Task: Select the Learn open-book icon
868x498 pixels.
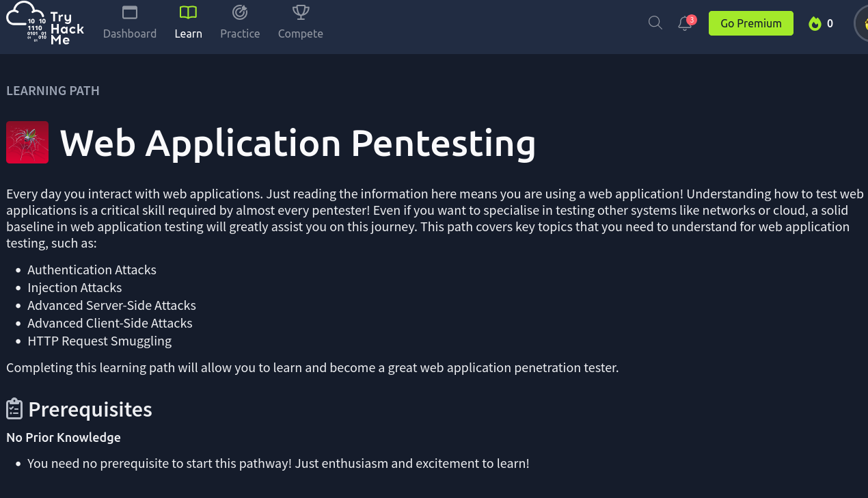Action: click(x=188, y=12)
